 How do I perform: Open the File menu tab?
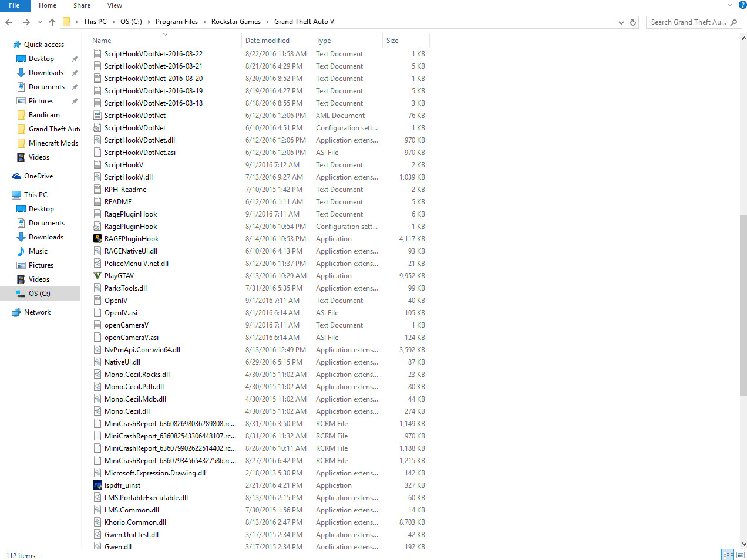point(14,5)
